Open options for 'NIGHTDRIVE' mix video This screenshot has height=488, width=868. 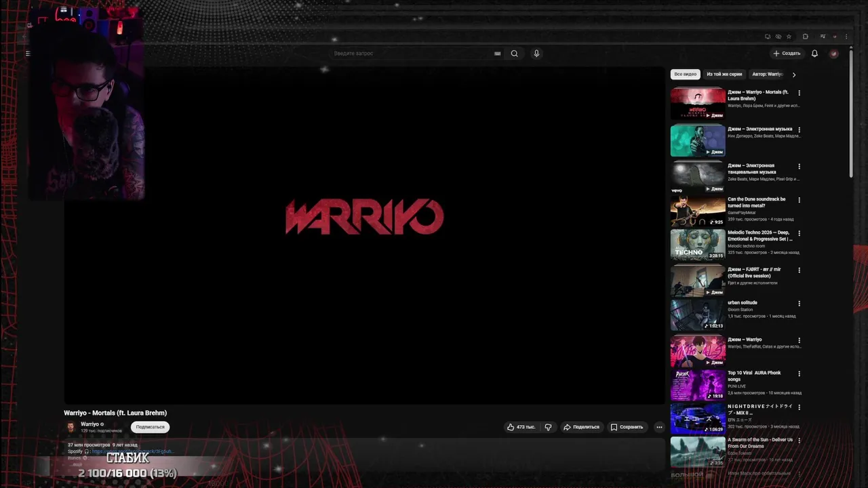[799, 407]
